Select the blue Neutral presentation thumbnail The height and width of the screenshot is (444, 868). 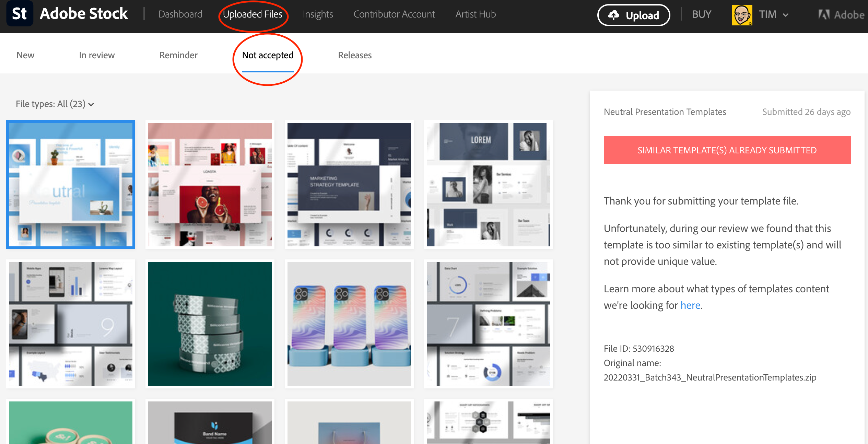click(x=71, y=185)
